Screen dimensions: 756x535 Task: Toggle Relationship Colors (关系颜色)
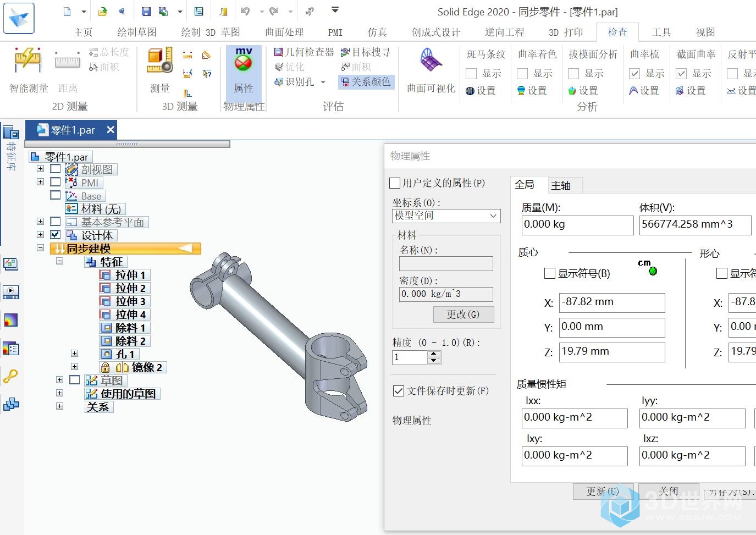tap(366, 82)
